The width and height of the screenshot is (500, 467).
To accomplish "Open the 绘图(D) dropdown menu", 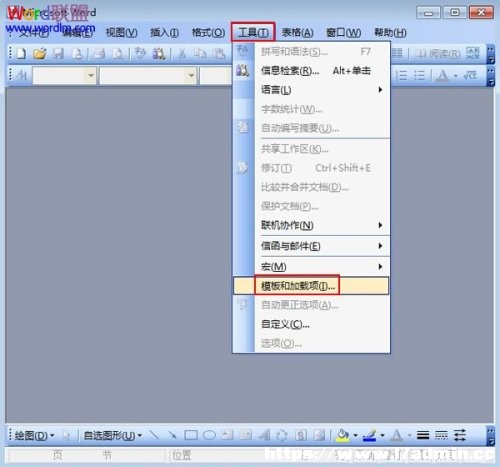I will [x=34, y=435].
